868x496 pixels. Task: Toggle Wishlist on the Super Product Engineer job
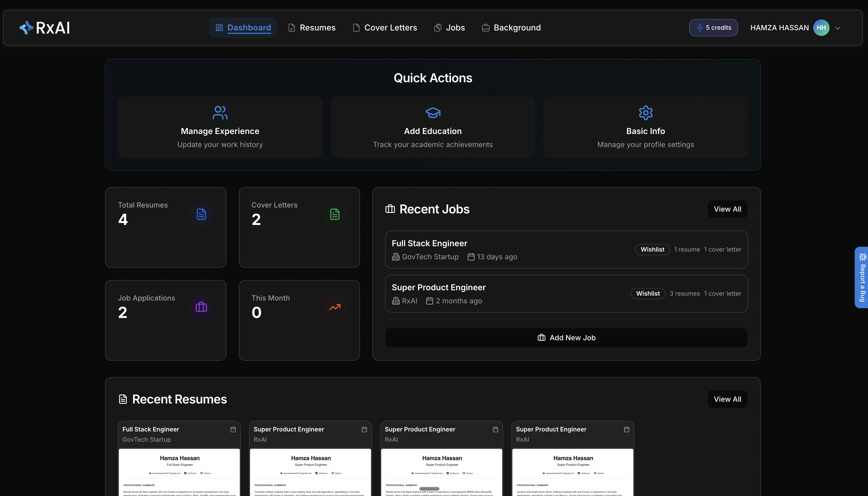coord(648,293)
